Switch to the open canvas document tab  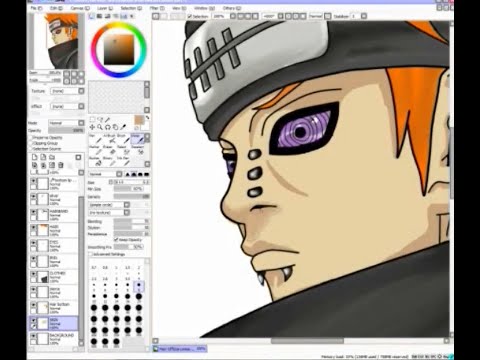180,349
